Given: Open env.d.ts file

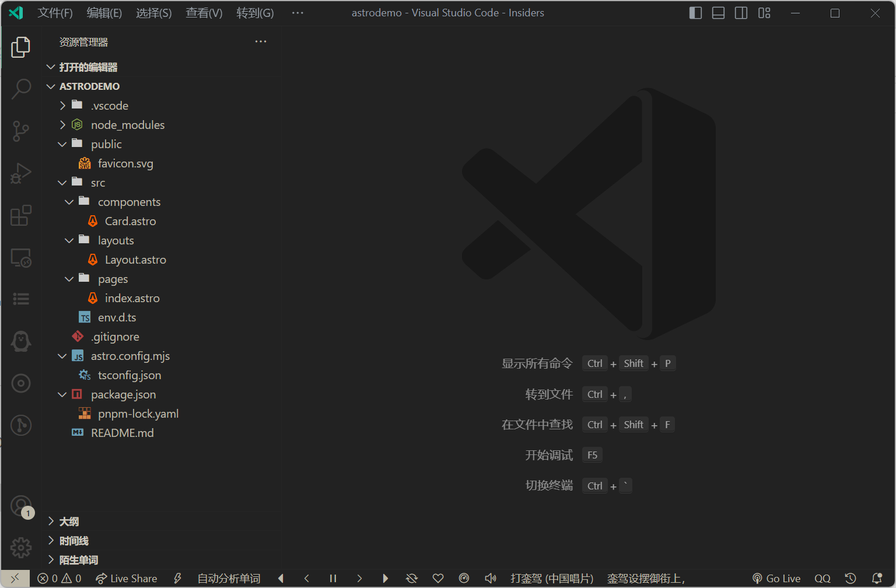Looking at the screenshot, I should (162, 317).
